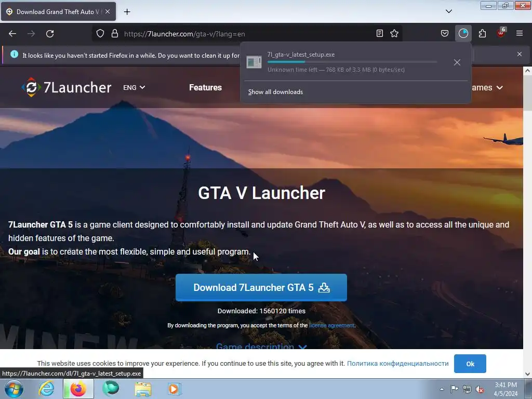Click the download progress bar

(x=352, y=62)
